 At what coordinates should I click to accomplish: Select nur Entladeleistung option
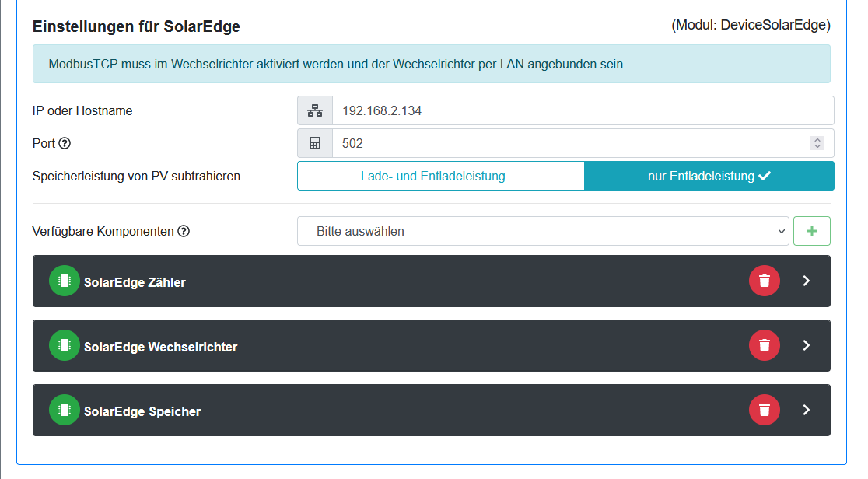[x=709, y=176]
